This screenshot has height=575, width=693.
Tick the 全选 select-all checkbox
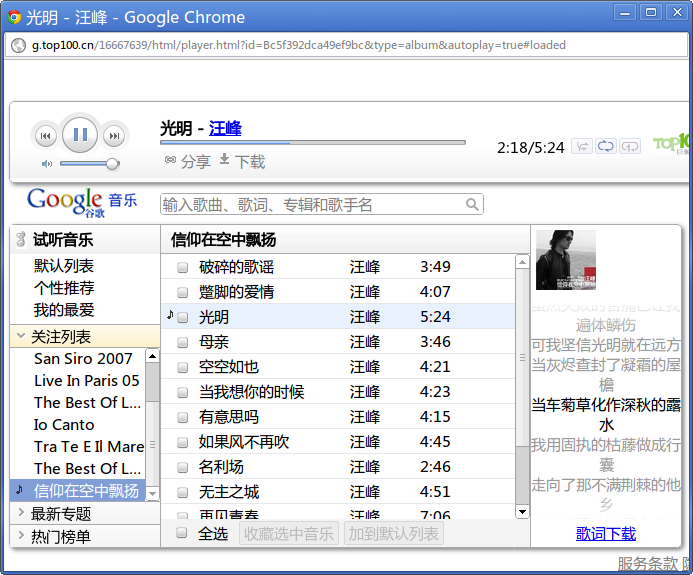pyautogui.click(x=182, y=533)
